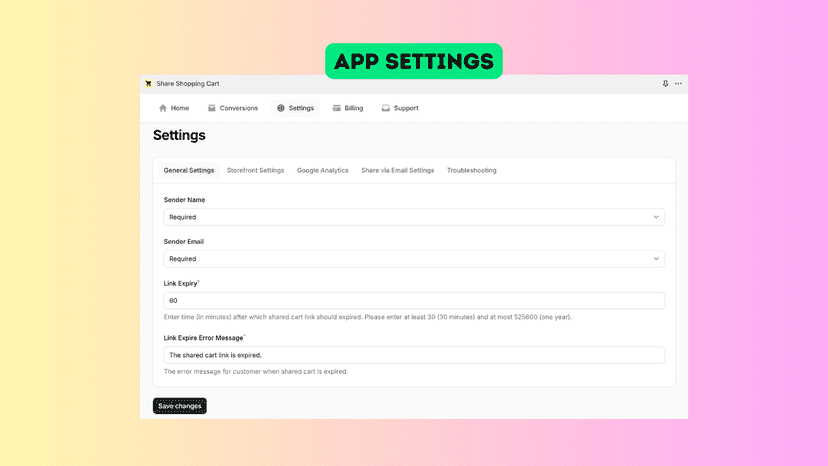828x466 pixels.
Task: Go to the Home page
Action: coord(174,108)
